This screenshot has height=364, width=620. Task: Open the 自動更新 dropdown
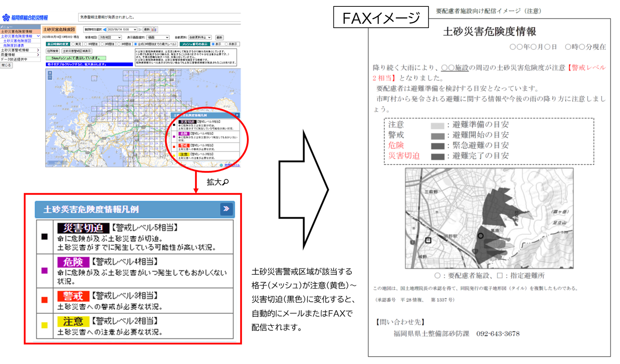(x=200, y=37)
